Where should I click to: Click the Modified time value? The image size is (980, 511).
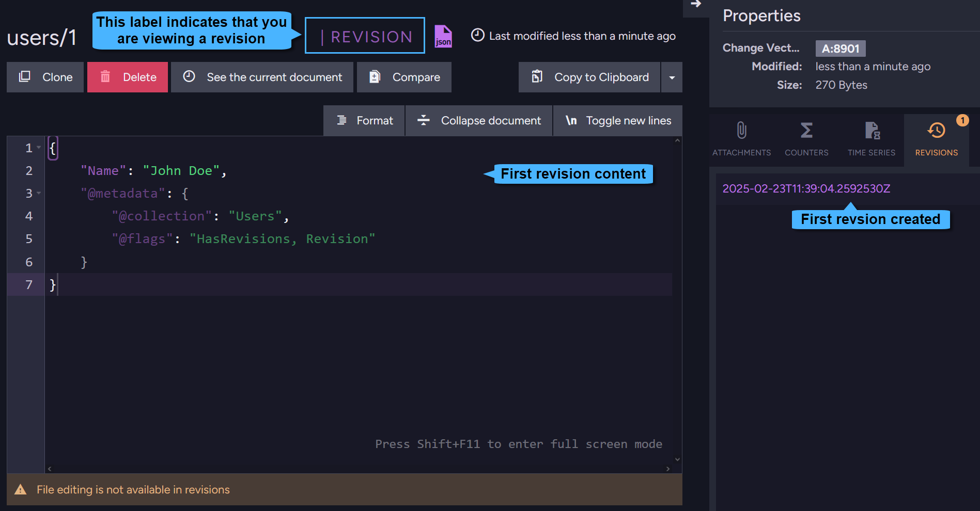[873, 67]
